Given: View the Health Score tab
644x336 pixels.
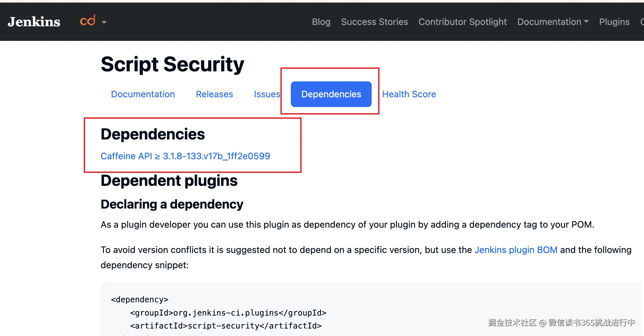Looking at the screenshot, I should point(409,94).
